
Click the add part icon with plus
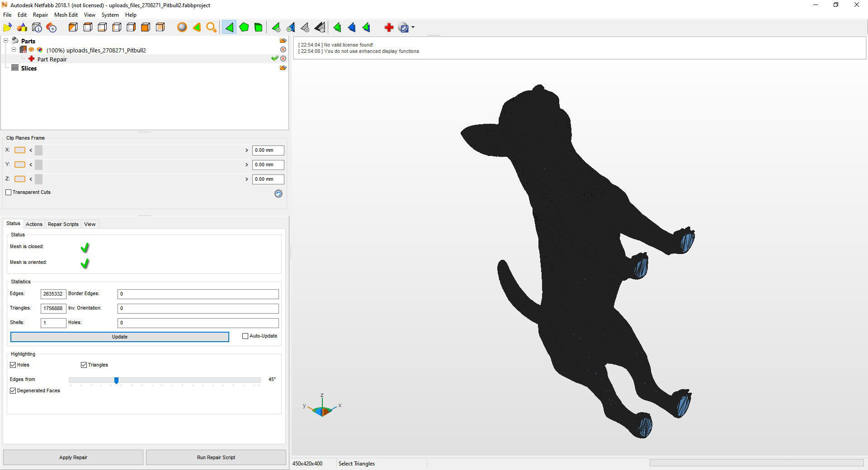52,28
